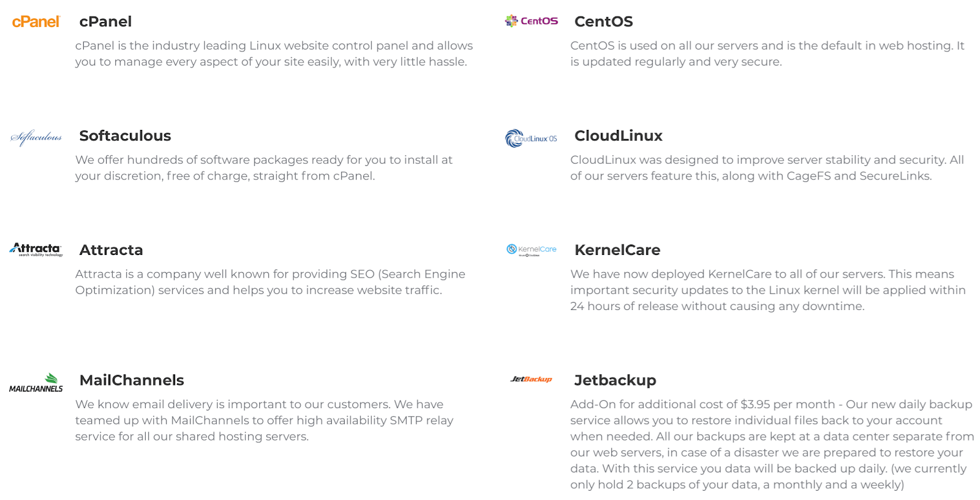980x500 pixels.
Task: Select the Softaculous script logo
Action: pyautogui.click(x=36, y=138)
